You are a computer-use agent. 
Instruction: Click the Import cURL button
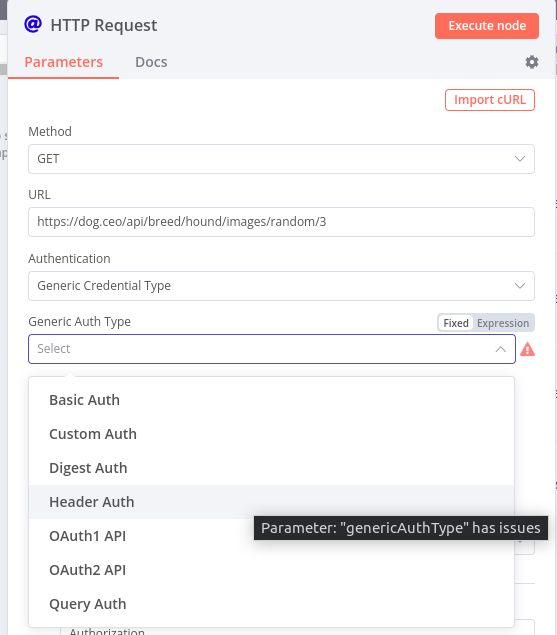click(x=490, y=100)
